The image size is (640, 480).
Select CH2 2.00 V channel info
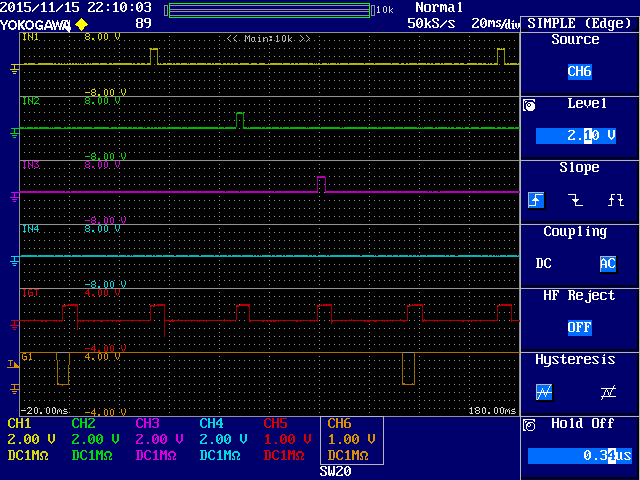click(x=96, y=440)
